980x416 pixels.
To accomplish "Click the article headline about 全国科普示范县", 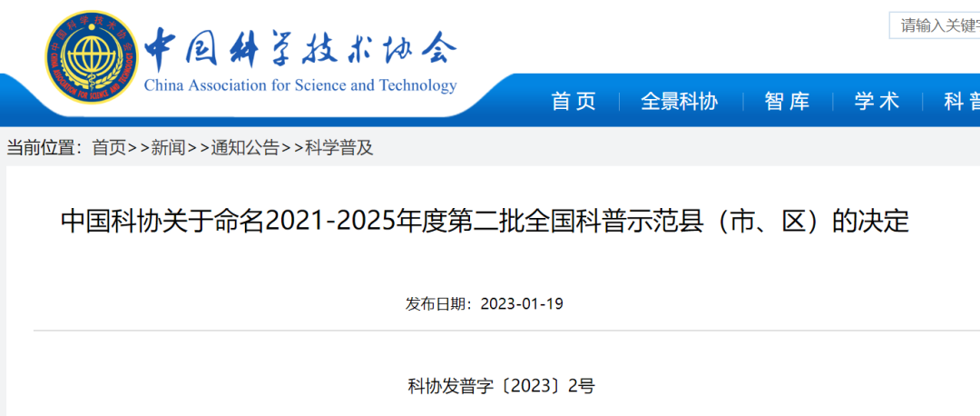I will (485, 222).
